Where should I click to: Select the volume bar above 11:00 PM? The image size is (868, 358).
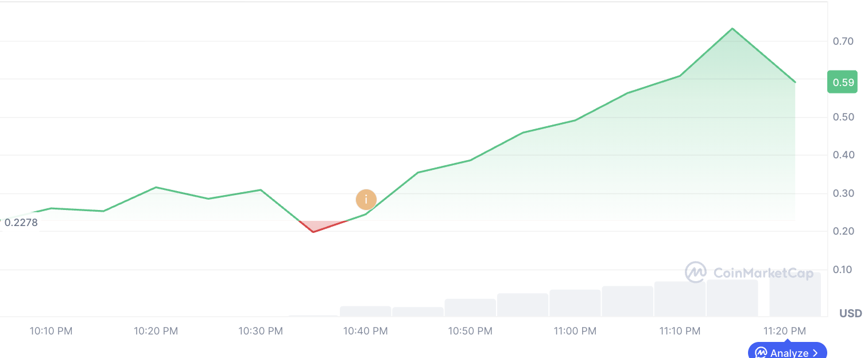pos(575,303)
